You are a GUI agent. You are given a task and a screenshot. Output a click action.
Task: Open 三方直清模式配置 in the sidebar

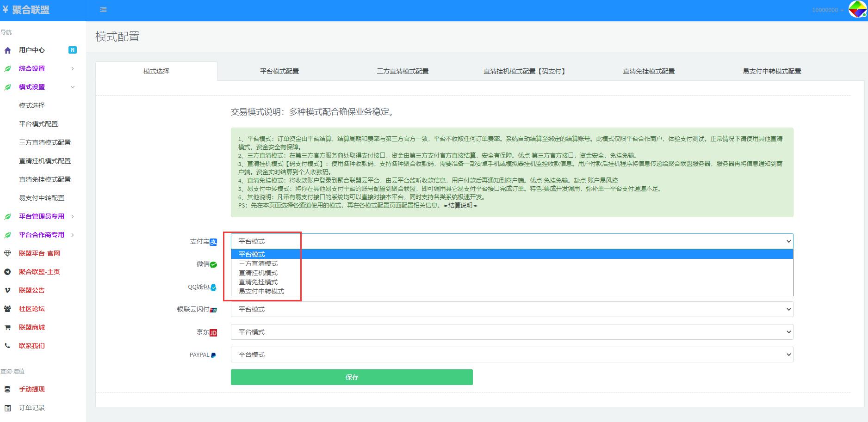45,142
